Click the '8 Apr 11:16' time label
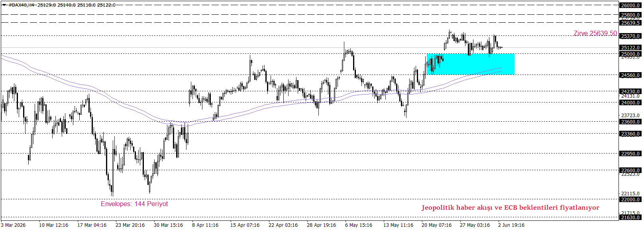 click(205, 225)
